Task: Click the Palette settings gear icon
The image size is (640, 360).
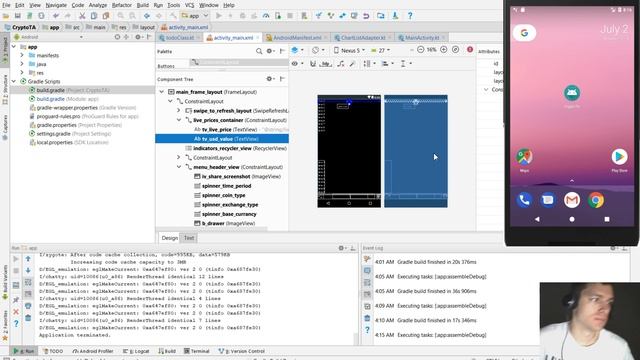Action: (269, 51)
